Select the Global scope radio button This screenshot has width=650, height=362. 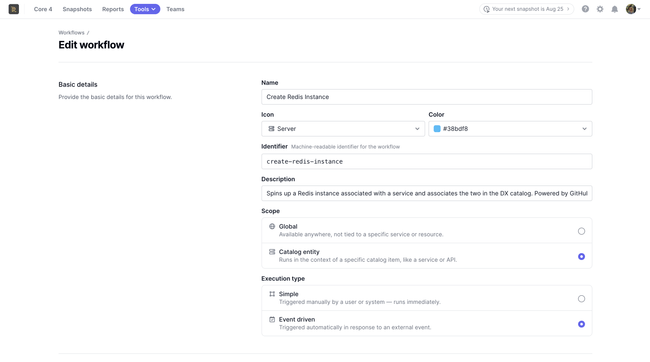click(581, 231)
